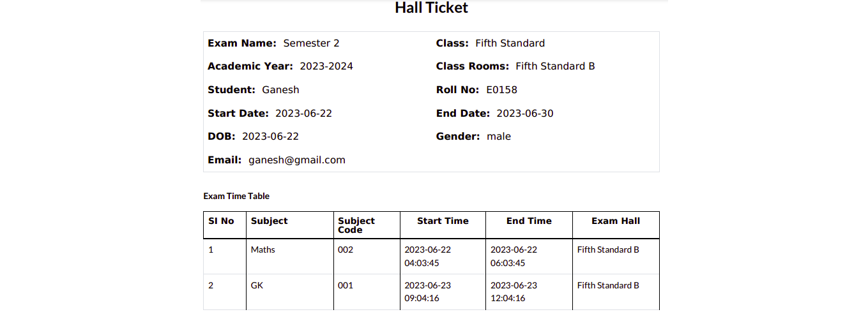Select the Exam Name value Semester 2
This screenshot has height=312, width=868.
[311, 43]
